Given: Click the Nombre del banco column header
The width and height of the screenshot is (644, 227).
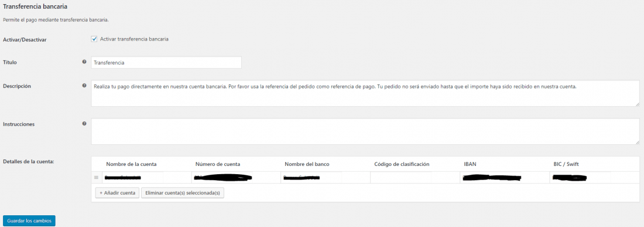Looking at the screenshot, I should pos(307,164).
